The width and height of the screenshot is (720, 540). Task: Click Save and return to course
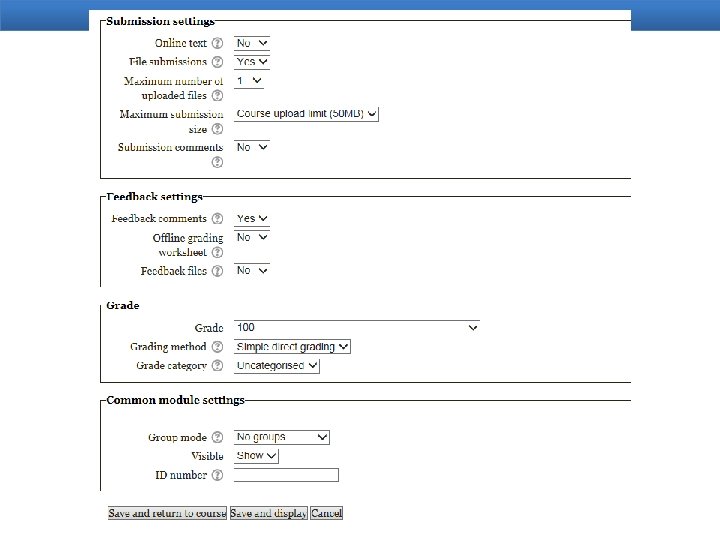167,513
